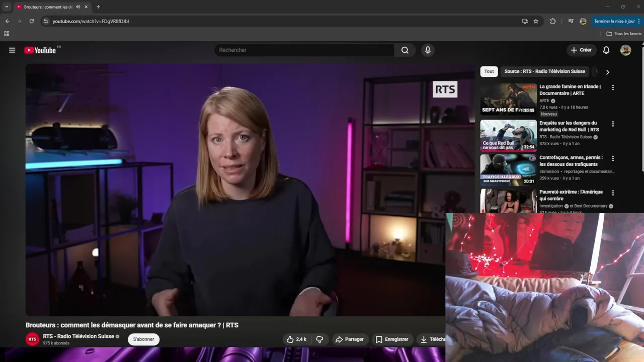
Task: Click the install app icon in address bar
Action: coord(525,21)
